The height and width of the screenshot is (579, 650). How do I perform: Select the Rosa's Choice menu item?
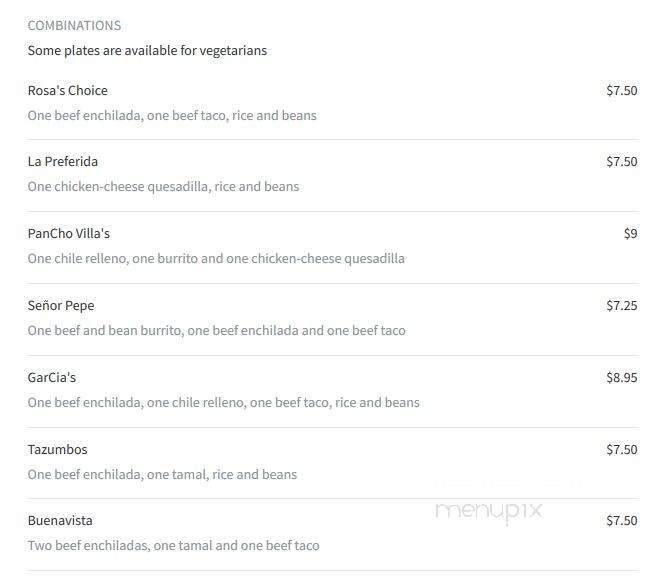click(68, 90)
